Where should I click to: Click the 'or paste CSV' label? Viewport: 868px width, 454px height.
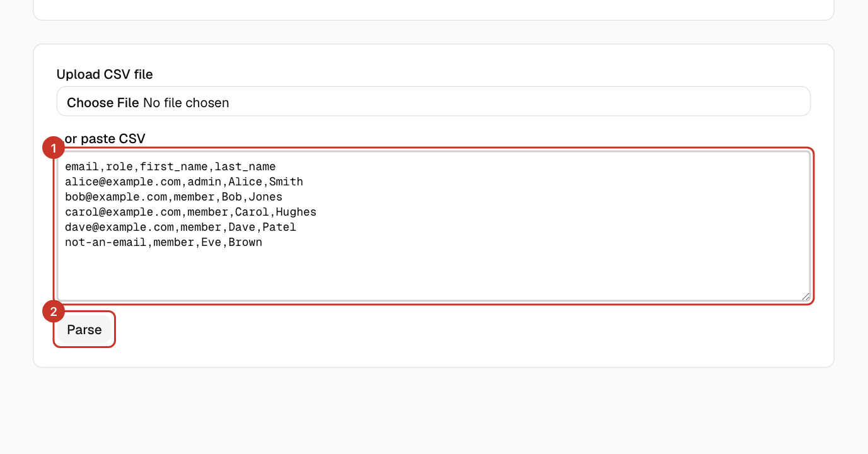105,139
